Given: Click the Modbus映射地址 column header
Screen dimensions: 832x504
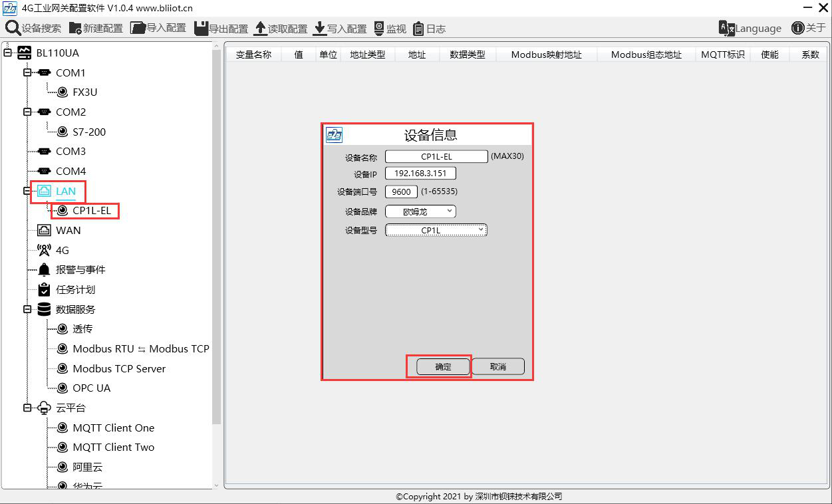Looking at the screenshot, I should tap(547, 55).
